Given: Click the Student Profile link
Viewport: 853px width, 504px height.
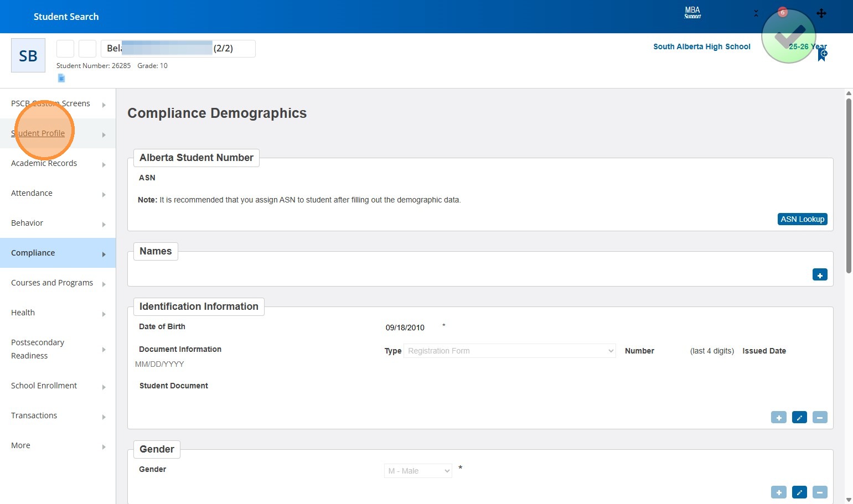Looking at the screenshot, I should (x=38, y=133).
